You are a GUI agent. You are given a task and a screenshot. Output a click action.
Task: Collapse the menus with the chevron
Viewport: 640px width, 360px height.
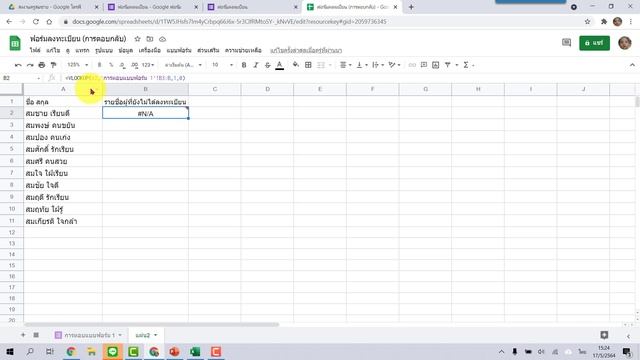(x=632, y=65)
